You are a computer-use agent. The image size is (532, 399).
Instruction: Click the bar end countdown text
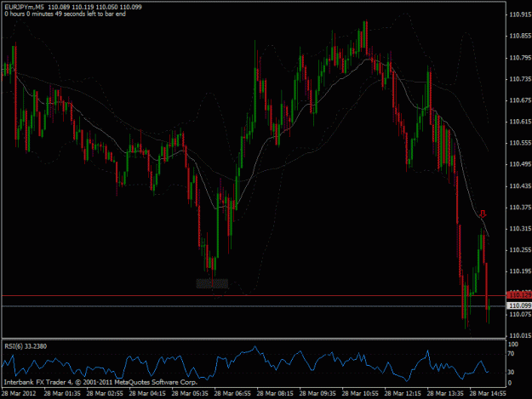[66, 14]
